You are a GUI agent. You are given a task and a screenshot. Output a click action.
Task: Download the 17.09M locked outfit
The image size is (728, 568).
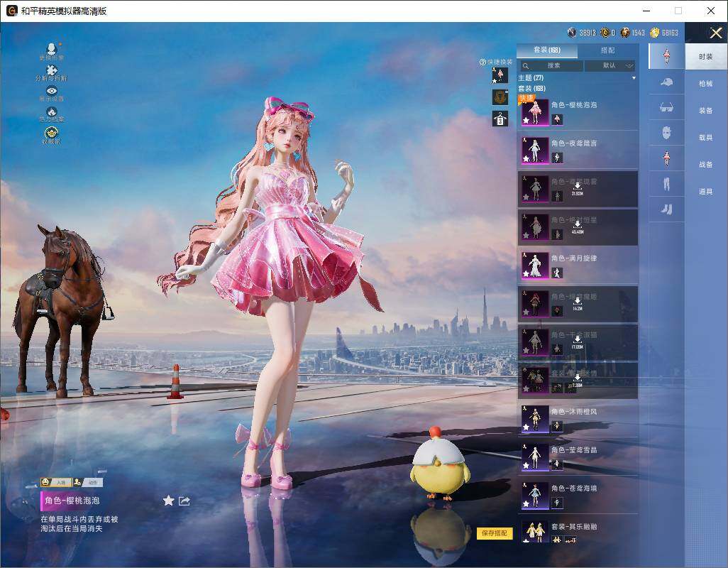pyautogui.click(x=577, y=342)
